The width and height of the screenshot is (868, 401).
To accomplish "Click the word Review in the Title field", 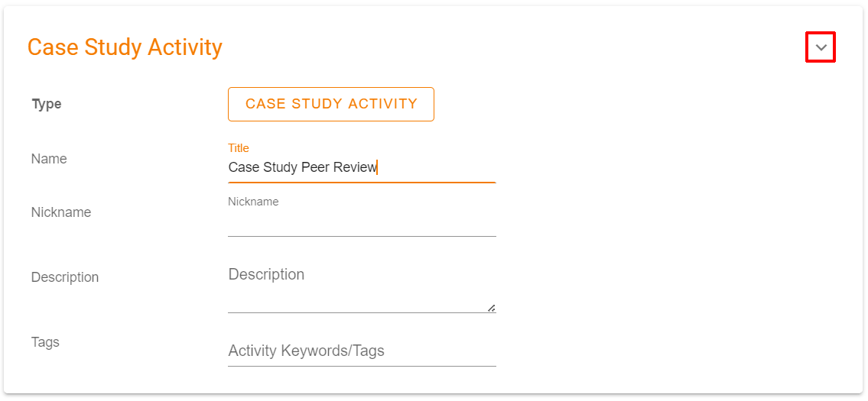I will pyautogui.click(x=356, y=167).
